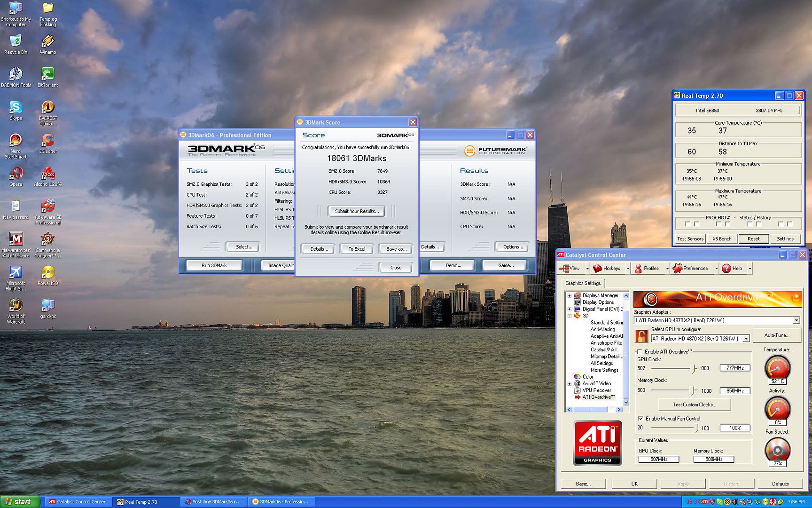This screenshot has width=812, height=508.
Task: Click Test Custom Clocks button
Action: tap(695, 405)
